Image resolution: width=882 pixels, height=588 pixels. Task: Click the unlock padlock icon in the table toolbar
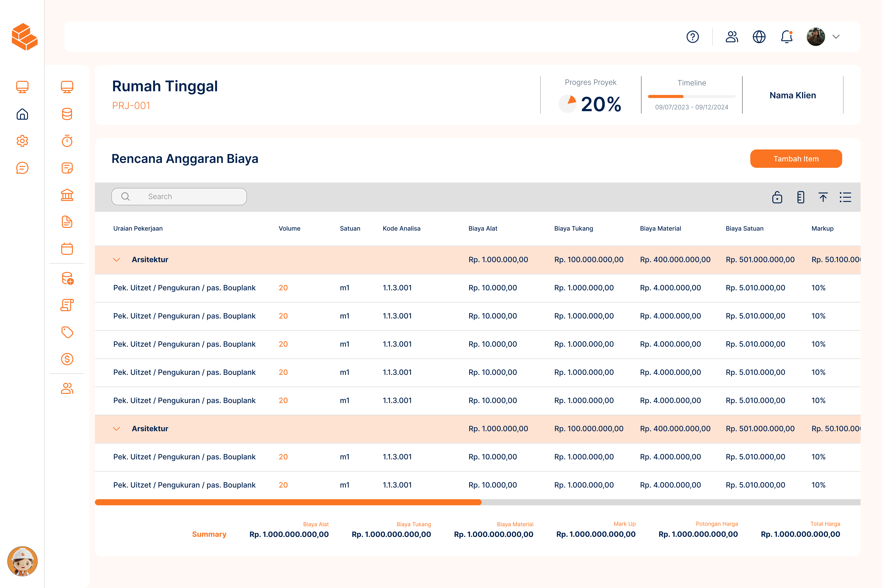777,197
